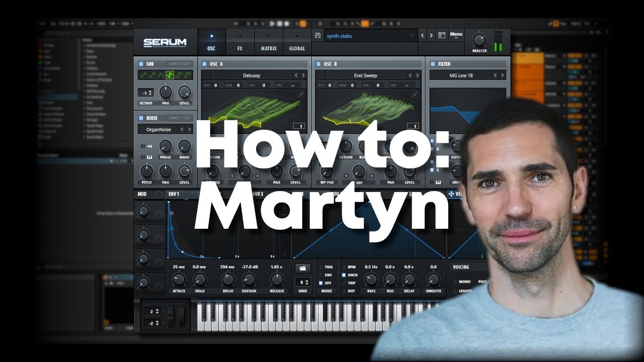Select next filter type after MG Low 18
The image size is (644, 362).
(x=503, y=75)
